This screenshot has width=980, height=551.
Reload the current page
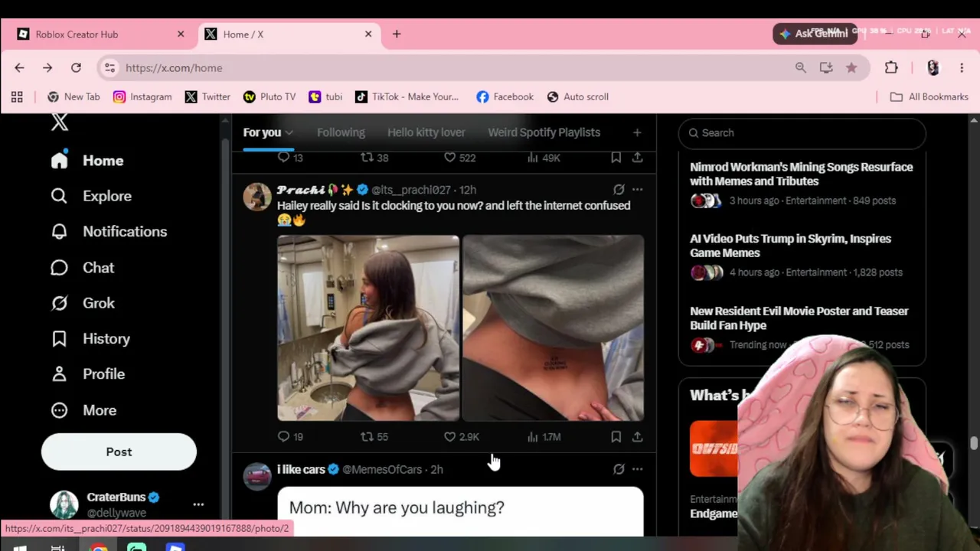tap(76, 68)
